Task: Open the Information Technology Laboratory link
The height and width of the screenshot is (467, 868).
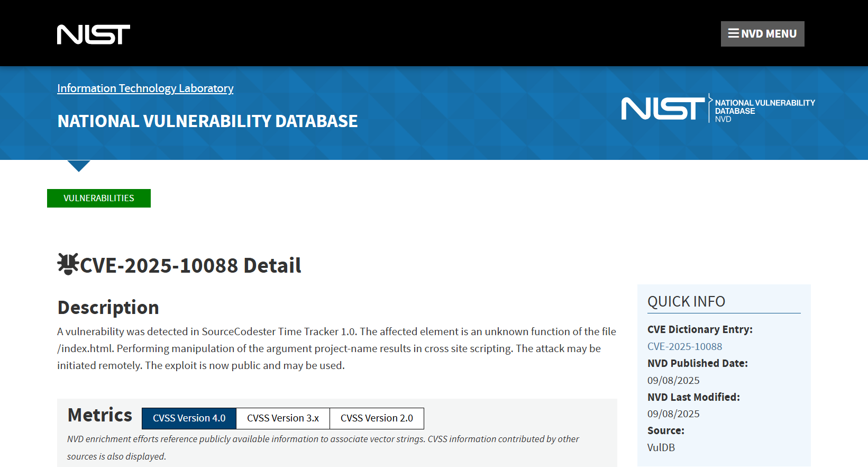Action: tap(145, 88)
